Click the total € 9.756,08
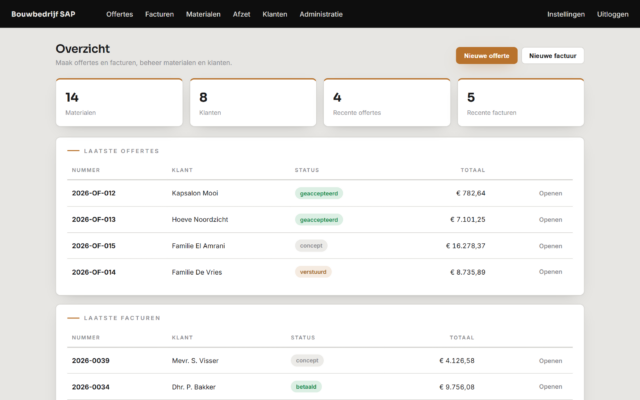This screenshot has height=400, width=640. [x=457, y=387]
